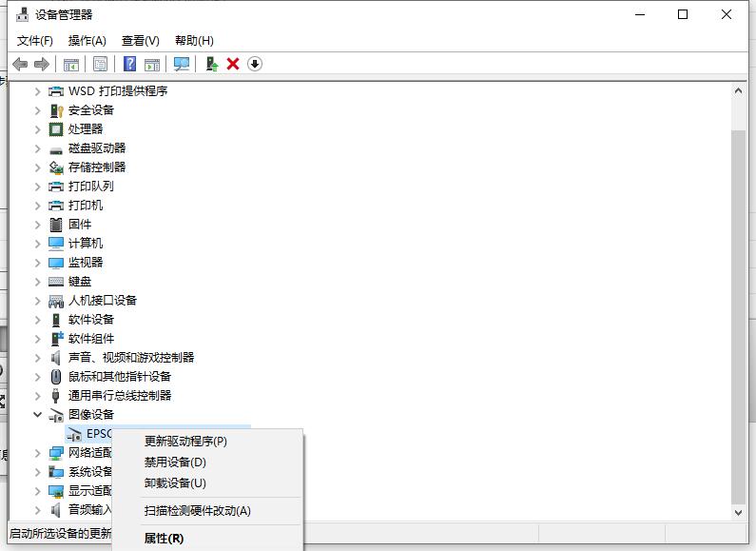The image size is (756, 551).
Task: Click the Device Manager title bar icon
Action: tap(22, 14)
